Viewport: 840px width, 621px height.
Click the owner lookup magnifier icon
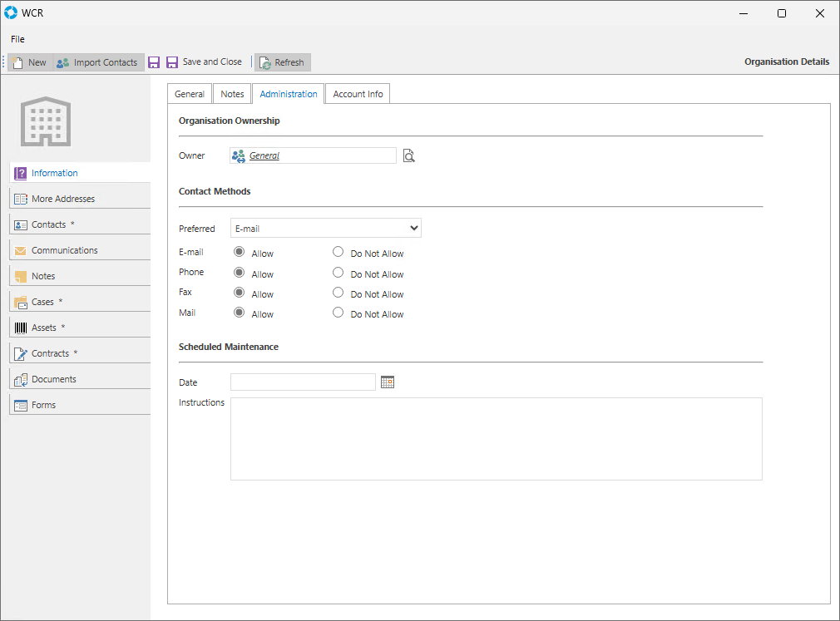tap(408, 155)
